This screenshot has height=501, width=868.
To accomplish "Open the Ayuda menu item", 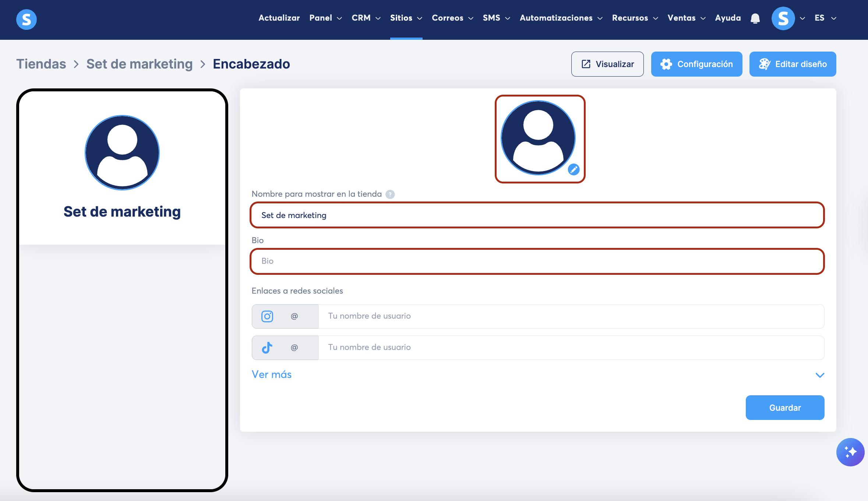I will pyautogui.click(x=728, y=18).
